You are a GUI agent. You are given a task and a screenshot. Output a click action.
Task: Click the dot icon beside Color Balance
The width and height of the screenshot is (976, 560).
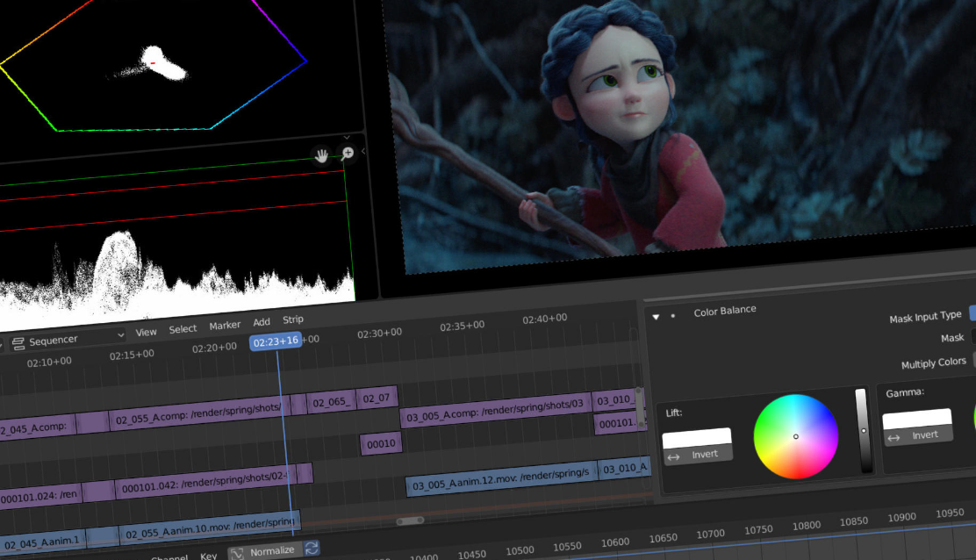[673, 315]
